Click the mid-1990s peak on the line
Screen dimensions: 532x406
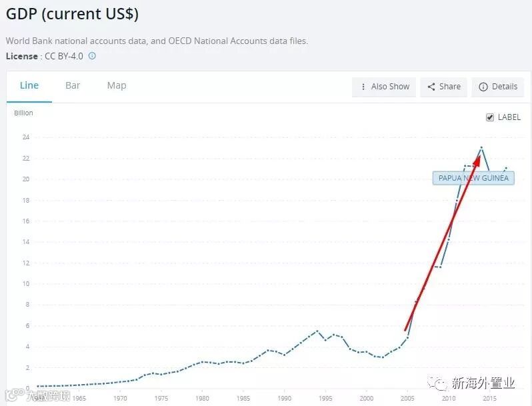(317, 331)
